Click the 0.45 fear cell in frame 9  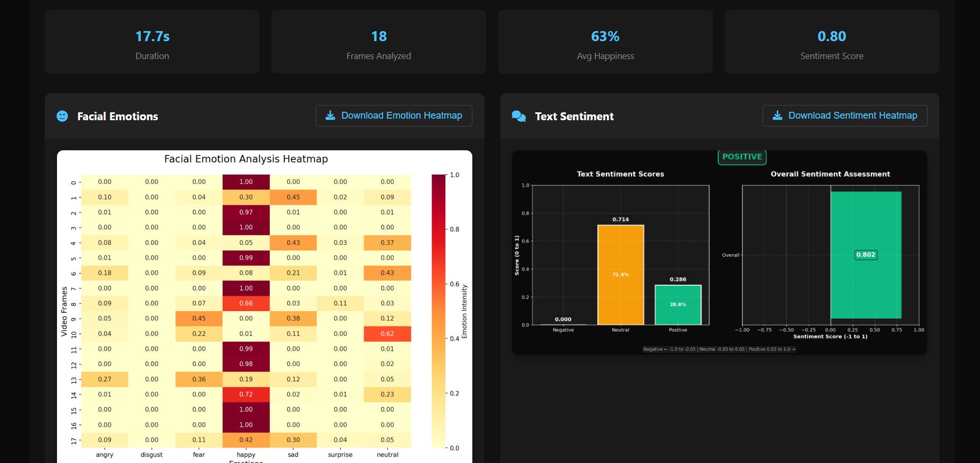click(199, 319)
